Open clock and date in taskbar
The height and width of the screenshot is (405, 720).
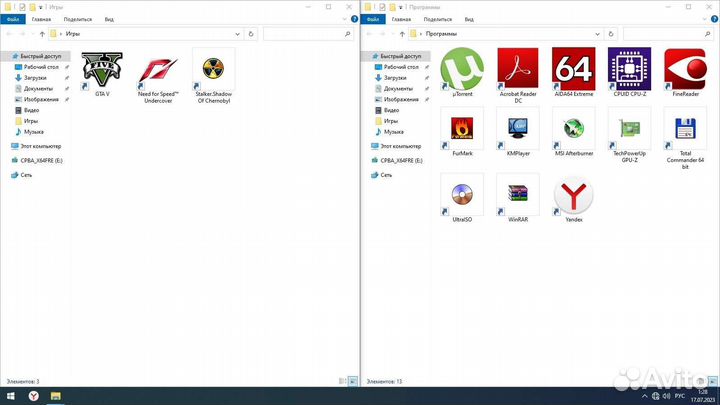(703, 396)
